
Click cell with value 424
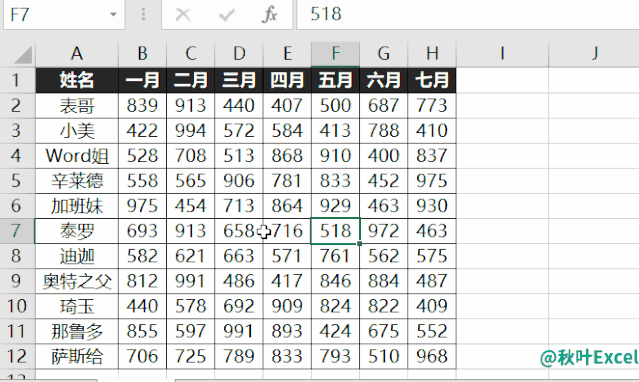(x=335, y=331)
